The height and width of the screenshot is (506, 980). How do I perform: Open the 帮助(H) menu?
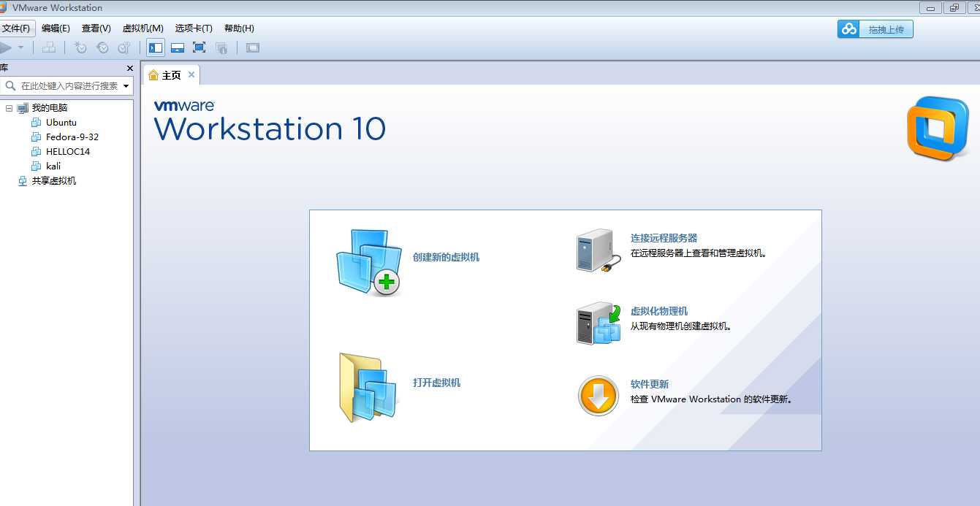239,28
